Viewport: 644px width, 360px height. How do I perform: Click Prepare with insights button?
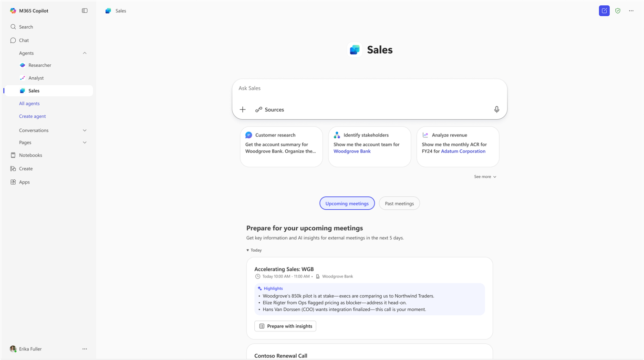(285, 326)
